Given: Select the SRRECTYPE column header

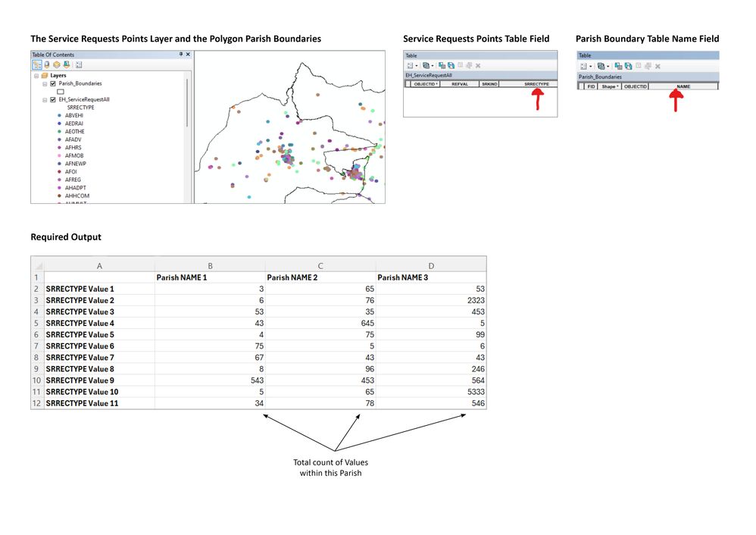Looking at the screenshot, I should 528,84.
